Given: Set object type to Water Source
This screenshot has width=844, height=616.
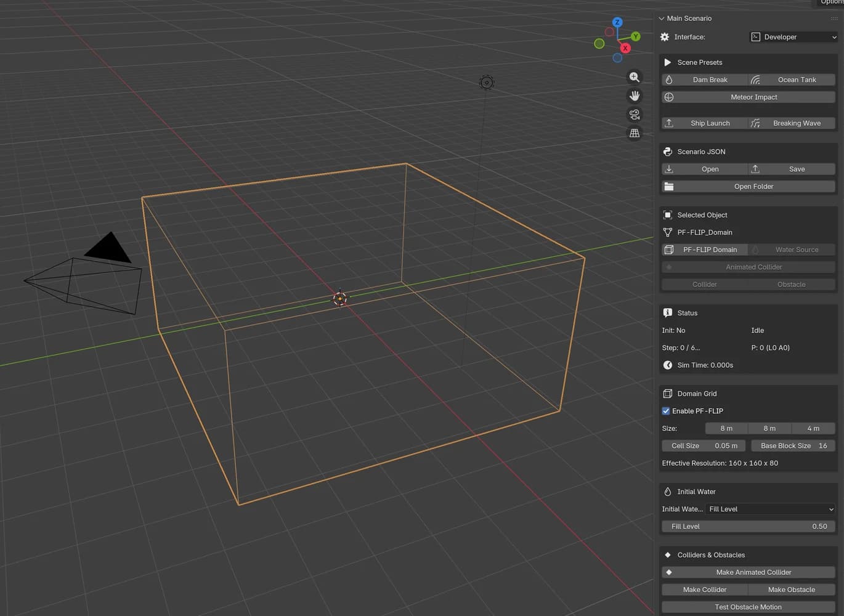Looking at the screenshot, I should [792, 249].
